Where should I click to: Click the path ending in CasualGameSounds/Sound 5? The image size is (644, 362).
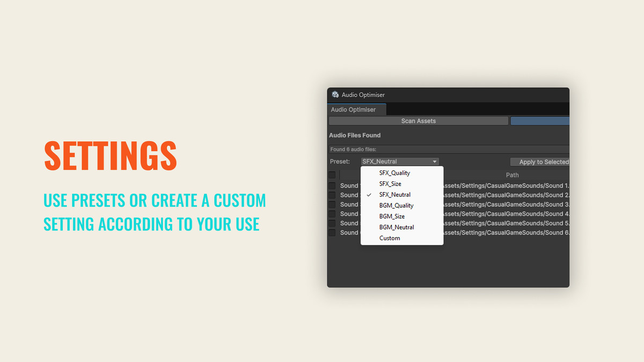[x=506, y=223]
